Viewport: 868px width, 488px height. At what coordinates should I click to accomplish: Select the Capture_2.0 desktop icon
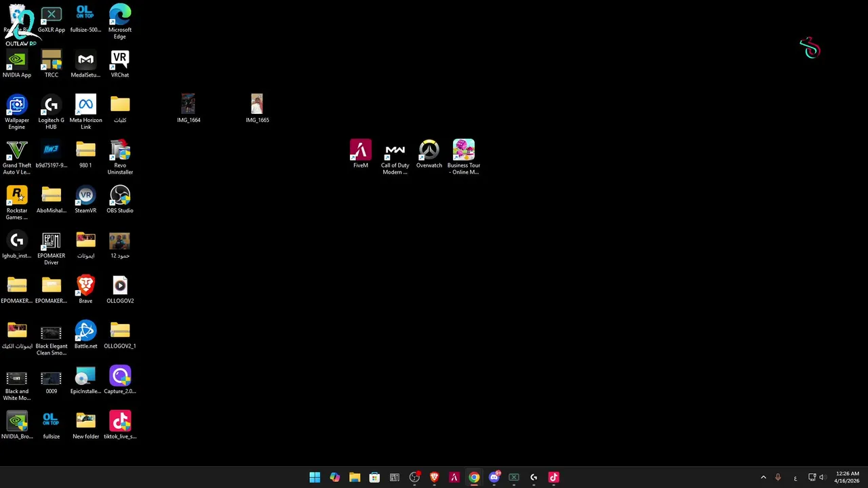[x=120, y=382]
